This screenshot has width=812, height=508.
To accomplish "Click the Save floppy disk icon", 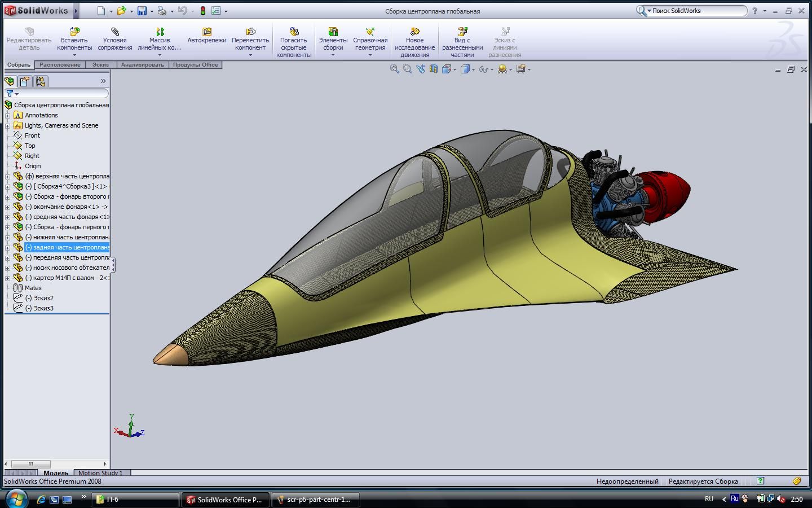I will pos(142,11).
